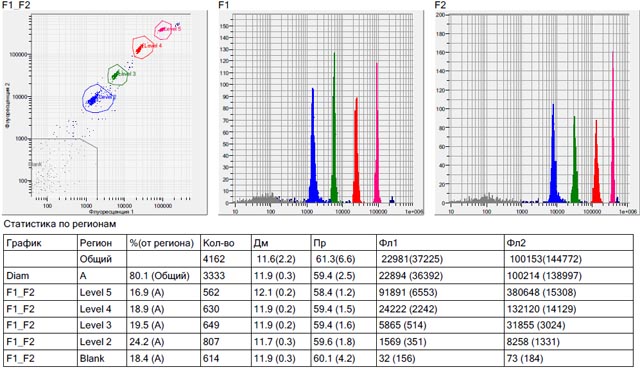Click the Фл2 value '100153(144772)'
Viewport: 640px width, 372px height.
[x=546, y=259]
